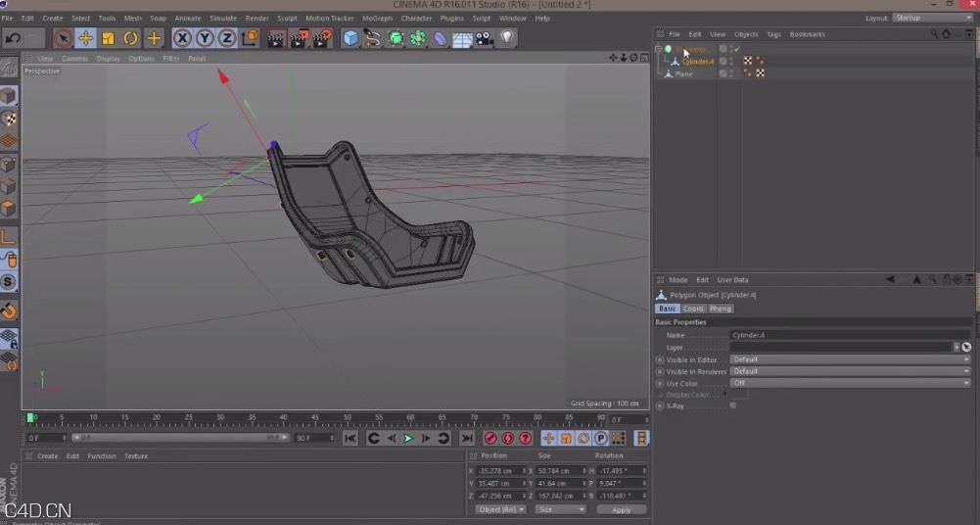Viewport: 980px width, 525px height.
Task: Activate the Move tool in top toolbar
Action: (85, 38)
